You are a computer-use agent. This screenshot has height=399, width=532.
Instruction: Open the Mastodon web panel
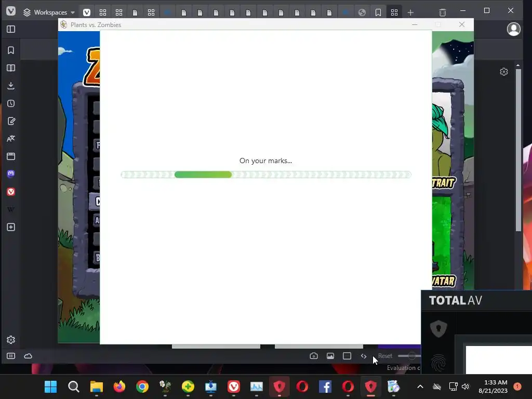(x=11, y=174)
